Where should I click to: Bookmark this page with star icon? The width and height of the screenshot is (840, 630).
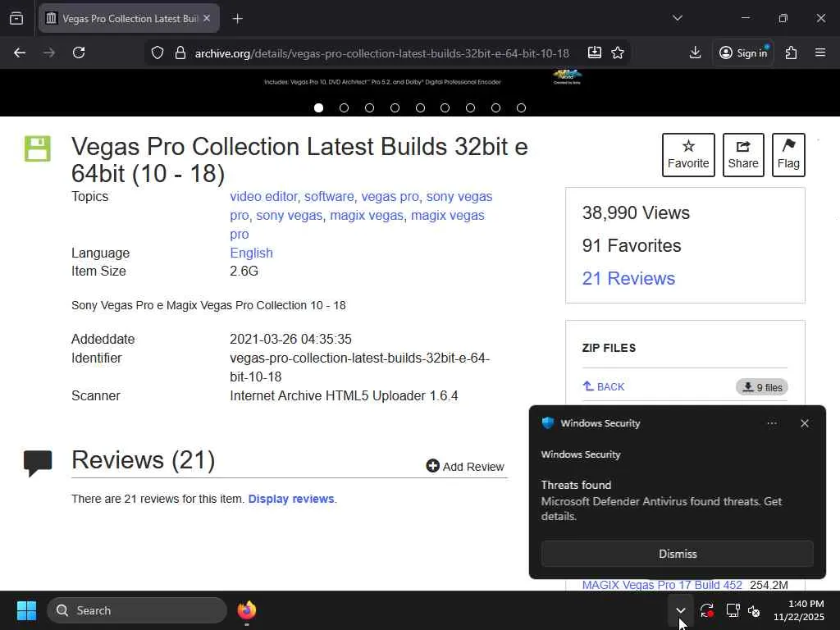pos(618,52)
